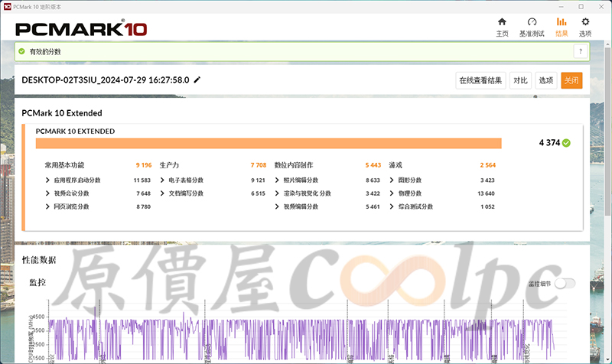612x364 pixels.
Task: Click the 照片编辑分数 value 8 633
Action: 373,180
